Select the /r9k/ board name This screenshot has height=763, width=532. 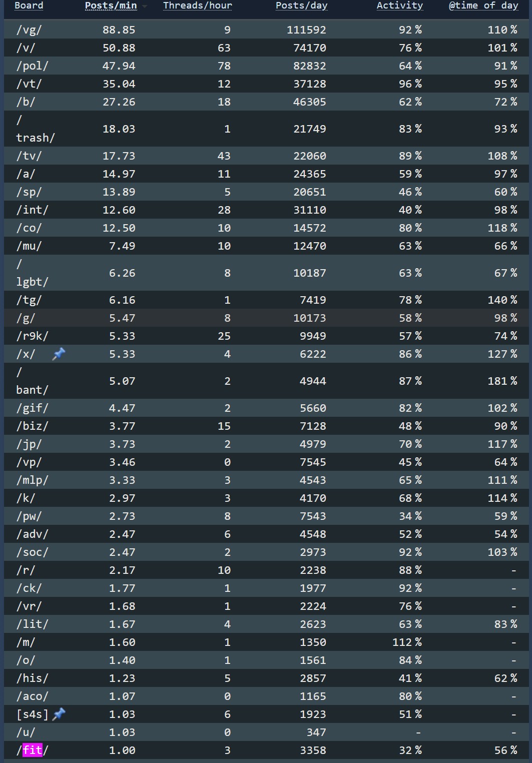tap(32, 336)
